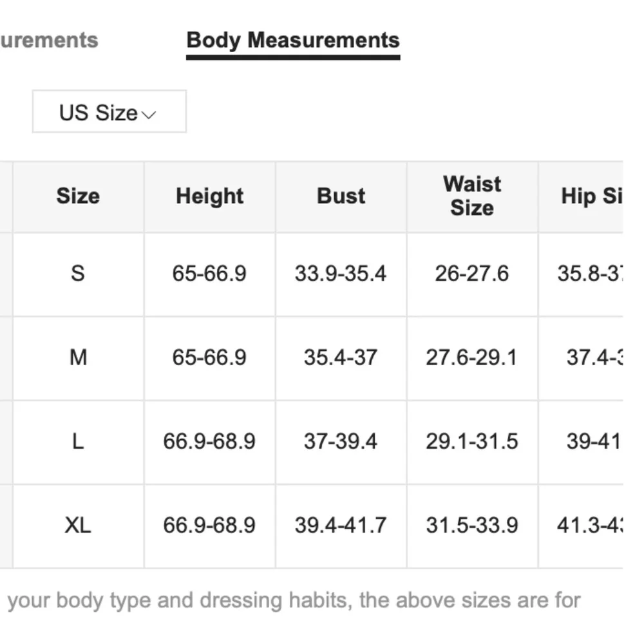Viewport: 644px width, 644px height.
Task: Click the body type disclaimer text
Action: (294, 601)
